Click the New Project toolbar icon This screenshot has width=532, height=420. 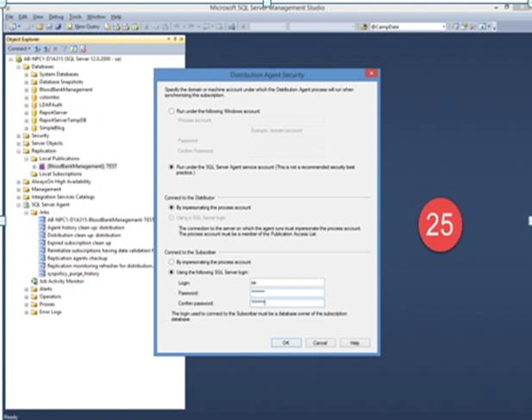point(13,27)
